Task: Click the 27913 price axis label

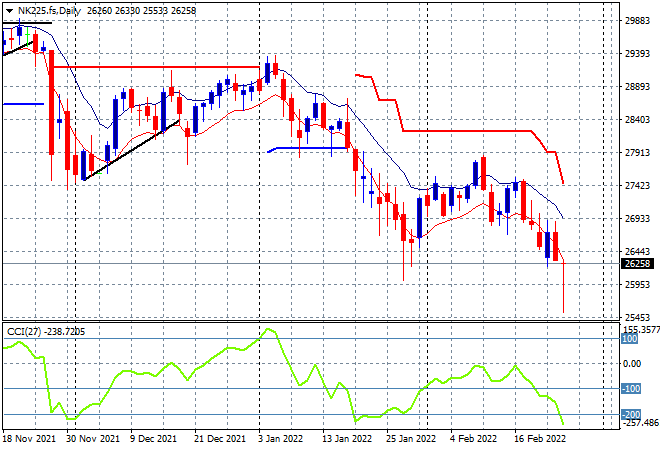Action: (x=637, y=152)
